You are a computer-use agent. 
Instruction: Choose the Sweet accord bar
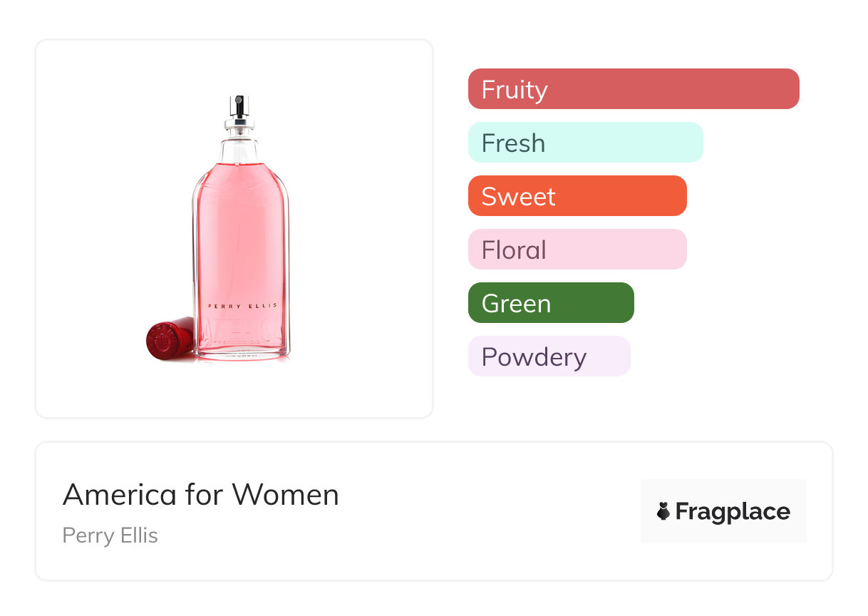(577, 196)
